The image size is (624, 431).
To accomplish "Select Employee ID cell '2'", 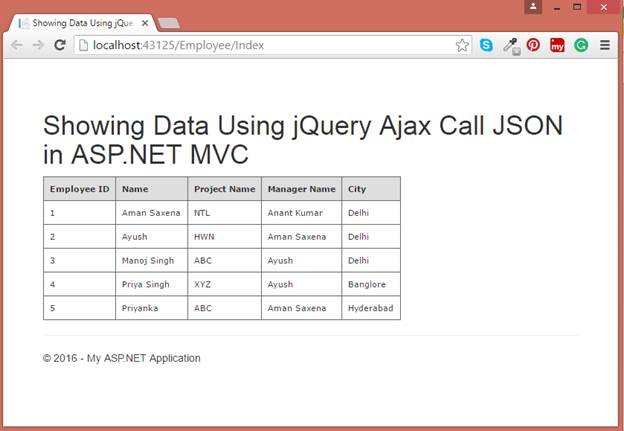I will coord(80,237).
